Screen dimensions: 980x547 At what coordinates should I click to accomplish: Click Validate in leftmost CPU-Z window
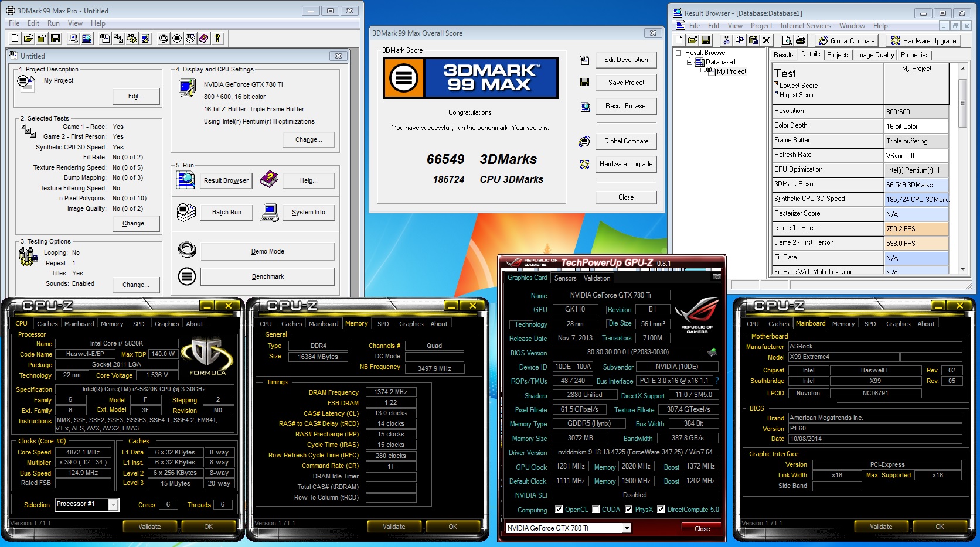point(149,527)
